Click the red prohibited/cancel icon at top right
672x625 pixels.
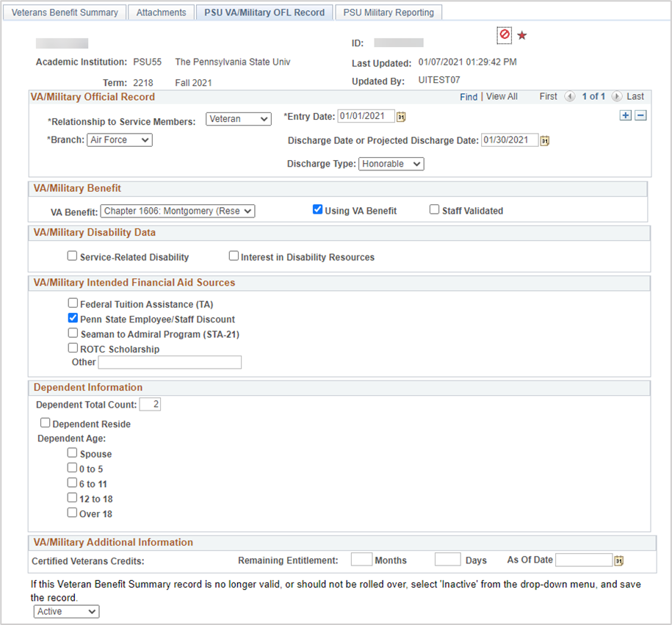coord(504,35)
